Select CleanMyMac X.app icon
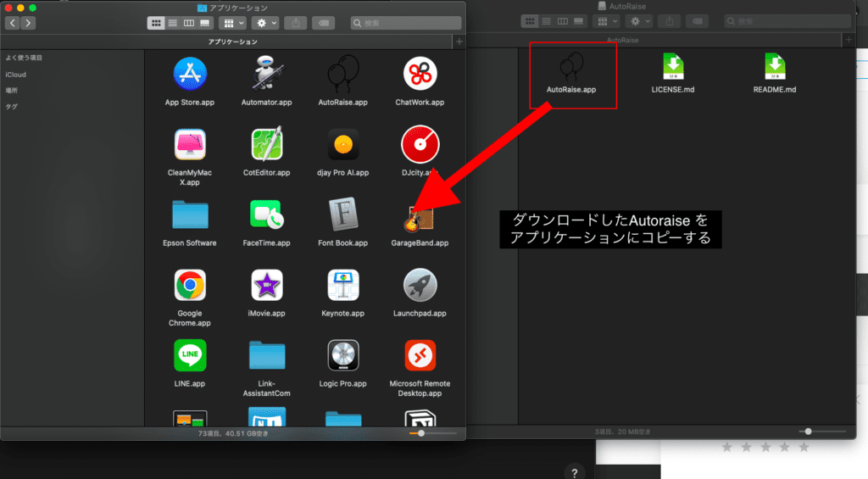This screenshot has width=868, height=479. 190,144
